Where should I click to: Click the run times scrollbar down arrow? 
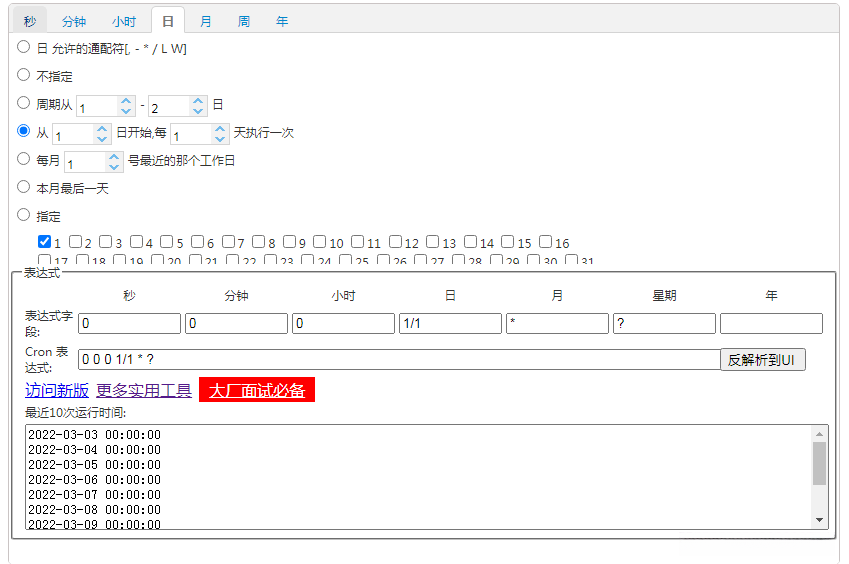[x=819, y=520]
